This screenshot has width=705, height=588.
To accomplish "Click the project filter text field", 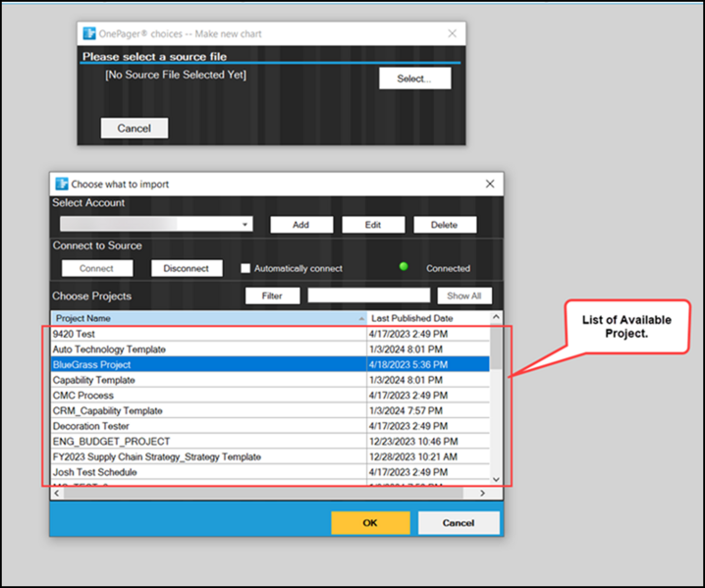I will tap(368, 295).
